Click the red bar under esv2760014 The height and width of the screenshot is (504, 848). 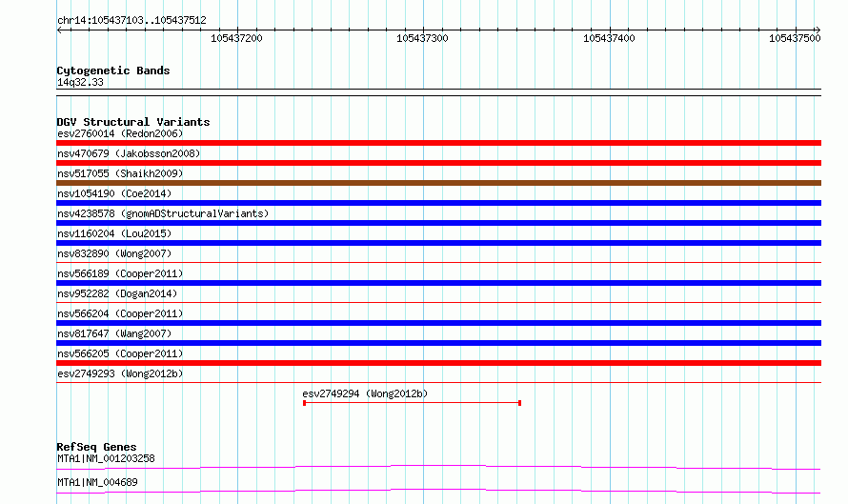click(438, 143)
